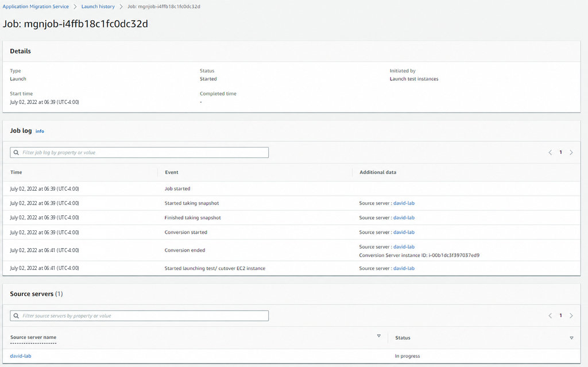This screenshot has height=367, width=588.
Task: Select the 'Job started' event text
Action: point(177,189)
